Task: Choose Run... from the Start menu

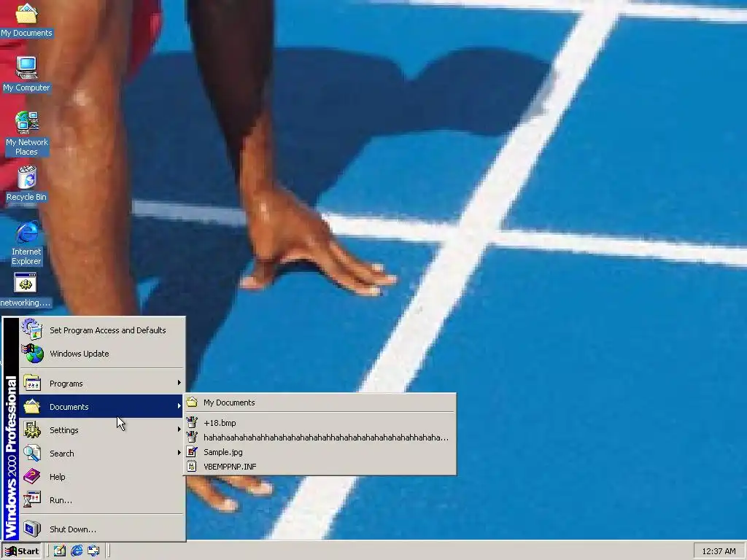Action: (x=101, y=500)
